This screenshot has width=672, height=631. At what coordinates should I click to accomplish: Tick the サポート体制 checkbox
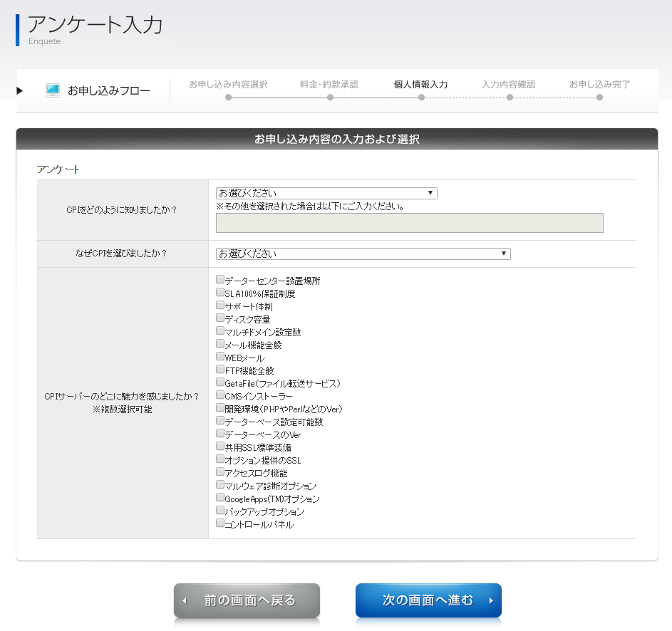pyautogui.click(x=220, y=306)
